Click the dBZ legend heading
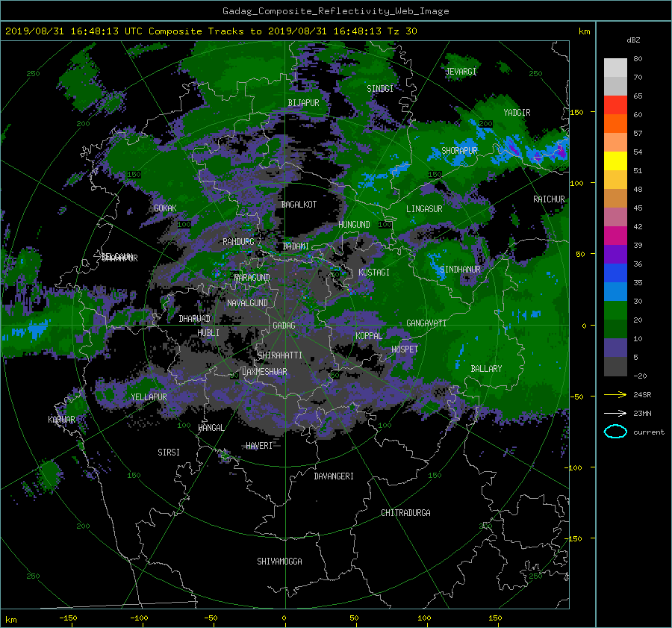Screen dimensions: 672x628 (633, 40)
